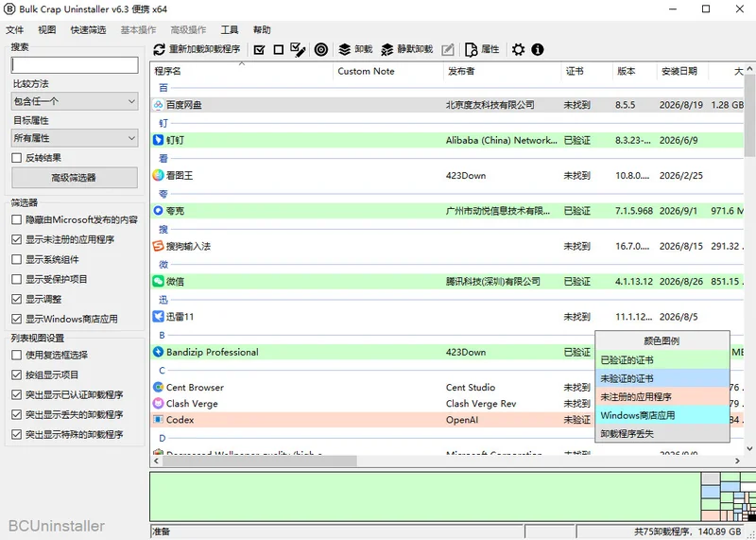Click into the 搜索 input field
This screenshot has height=540, width=756.
click(75, 65)
